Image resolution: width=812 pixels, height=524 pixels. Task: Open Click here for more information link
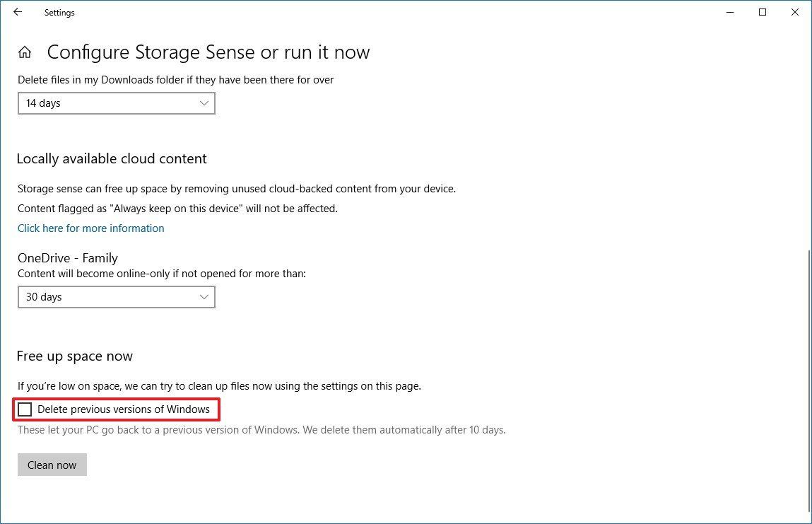[x=90, y=228]
